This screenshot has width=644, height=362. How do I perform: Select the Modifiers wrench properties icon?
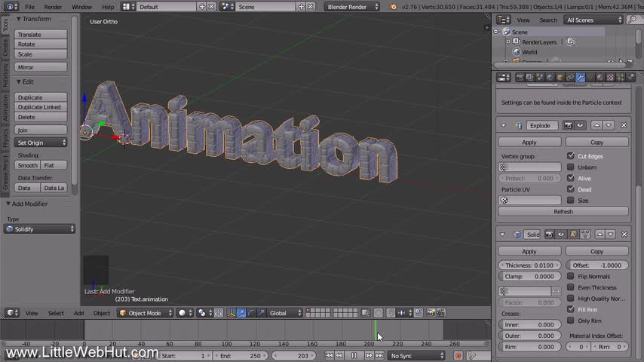pos(581,77)
